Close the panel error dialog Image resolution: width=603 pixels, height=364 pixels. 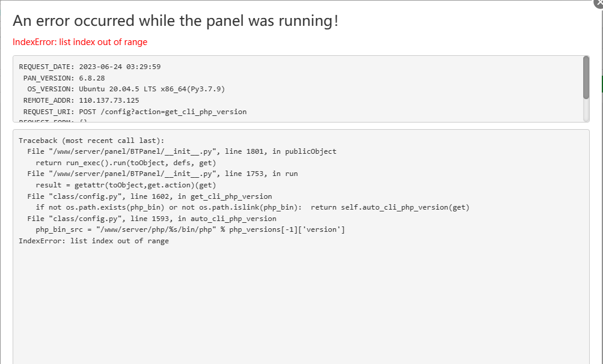[599, 2]
